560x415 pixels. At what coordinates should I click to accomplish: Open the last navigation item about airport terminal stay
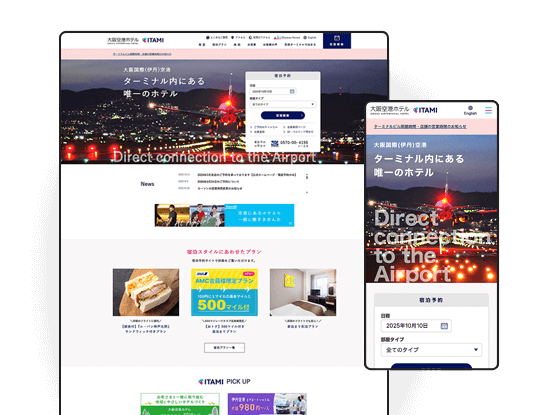pos(300,45)
